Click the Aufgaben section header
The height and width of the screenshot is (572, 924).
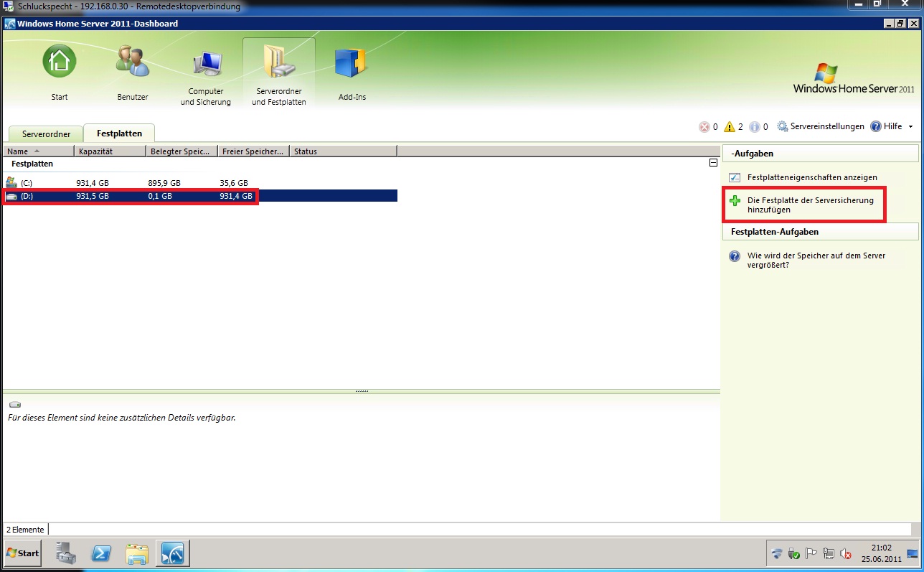820,154
